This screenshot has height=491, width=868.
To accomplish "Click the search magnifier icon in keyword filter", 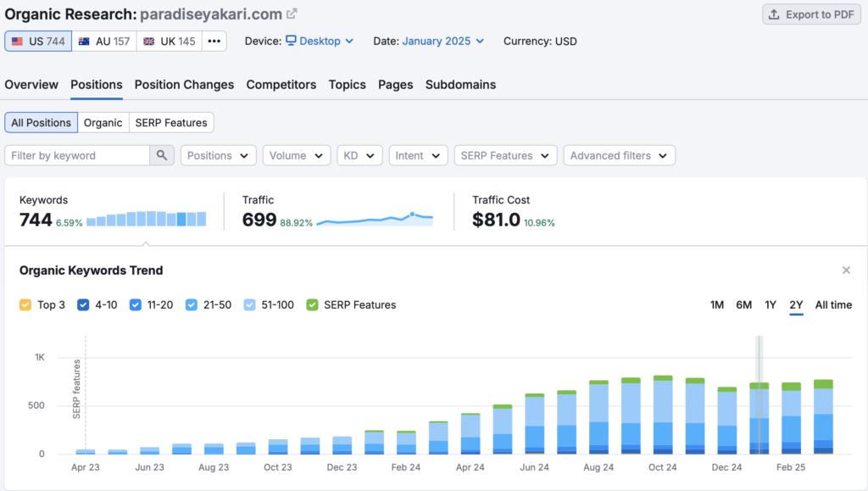I will coord(162,155).
